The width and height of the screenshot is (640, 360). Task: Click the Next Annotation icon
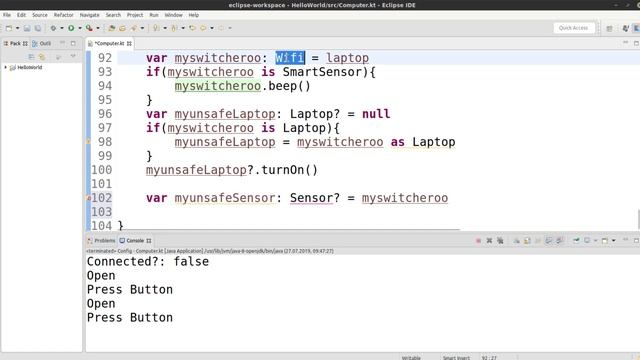tap(156, 28)
